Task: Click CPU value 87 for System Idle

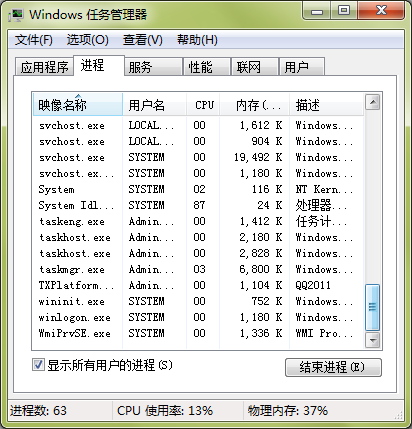Action: pos(199,205)
